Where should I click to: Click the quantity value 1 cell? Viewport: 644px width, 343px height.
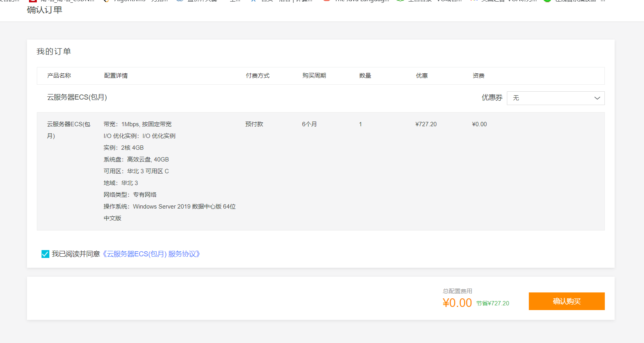coord(360,124)
